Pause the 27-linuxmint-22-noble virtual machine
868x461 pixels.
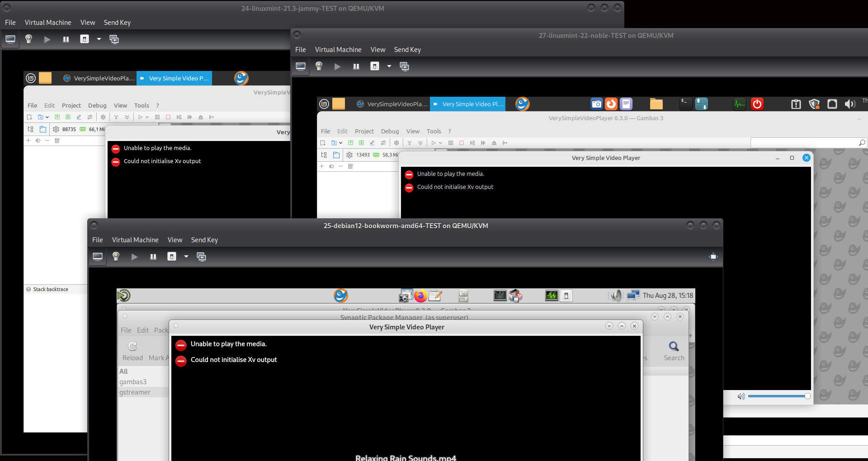pyautogui.click(x=356, y=66)
